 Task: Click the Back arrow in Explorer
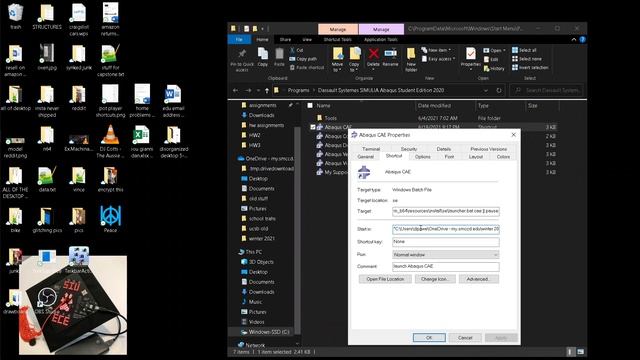[236, 90]
